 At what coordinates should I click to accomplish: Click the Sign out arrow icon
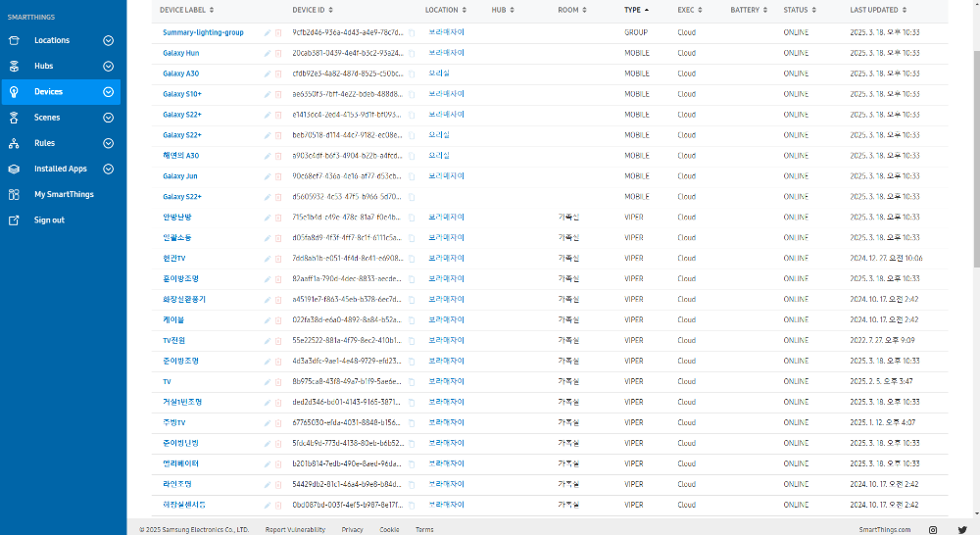[14, 220]
